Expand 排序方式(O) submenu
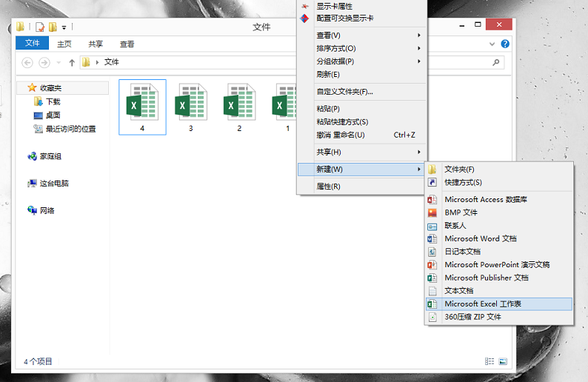 pos(362,48)
